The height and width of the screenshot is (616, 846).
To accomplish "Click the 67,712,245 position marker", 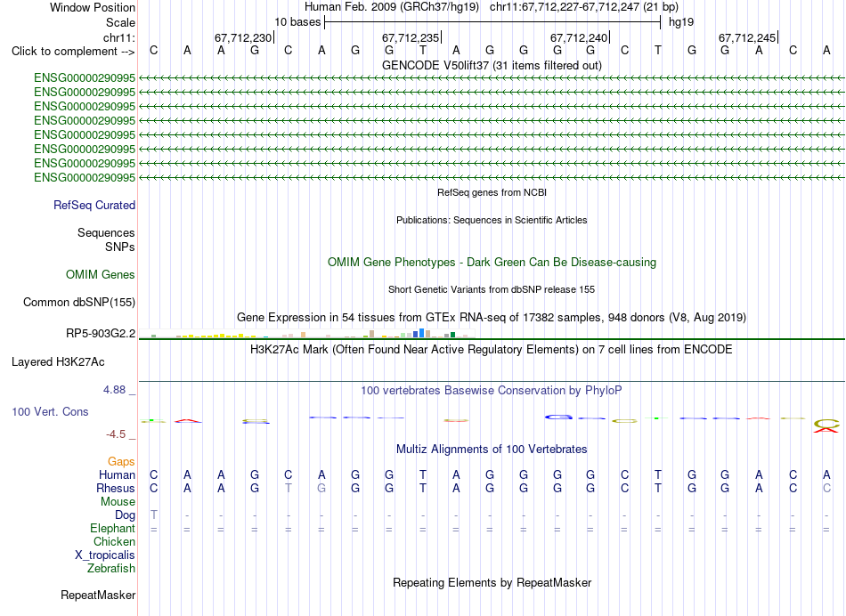I will point(747,37).
